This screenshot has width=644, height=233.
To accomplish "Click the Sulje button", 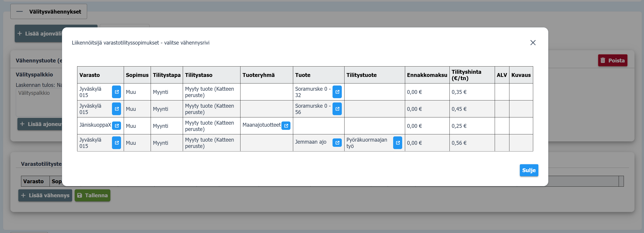I will tap(529, 170).
